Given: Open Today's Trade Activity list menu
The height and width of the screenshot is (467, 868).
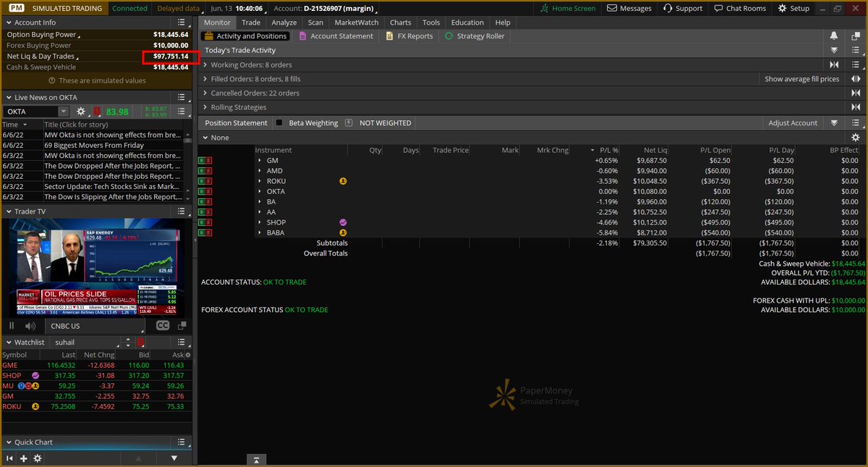Looking at the screenshot, I should (856, 51).
